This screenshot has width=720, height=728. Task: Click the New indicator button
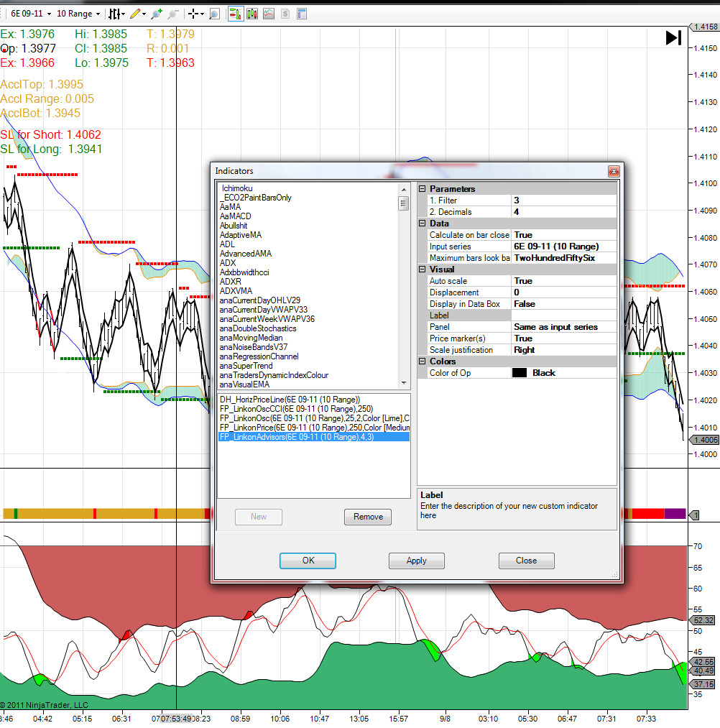coord(259,517)
